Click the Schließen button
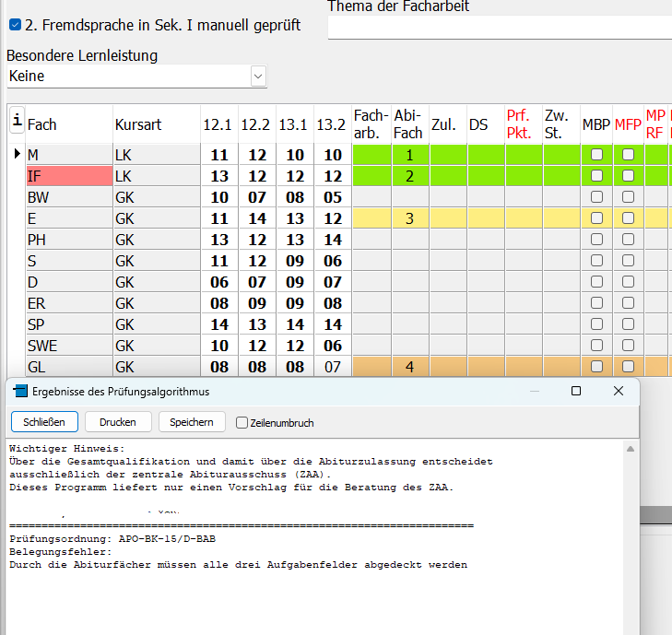This screenshot has width=672, height=635. point(44,422)
